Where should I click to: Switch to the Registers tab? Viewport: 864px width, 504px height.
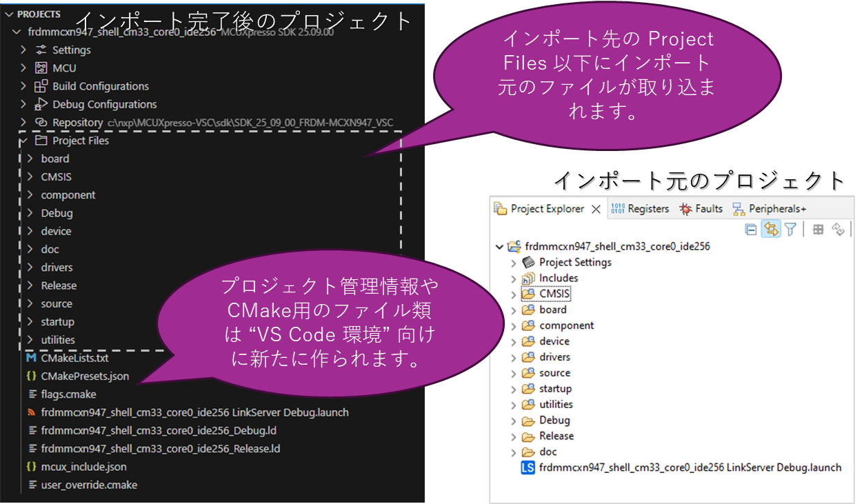pos(640,209)
